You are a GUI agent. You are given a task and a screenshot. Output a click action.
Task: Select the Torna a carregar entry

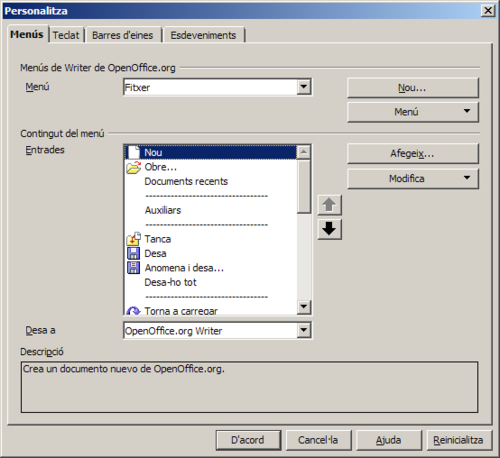pos(211,311)
